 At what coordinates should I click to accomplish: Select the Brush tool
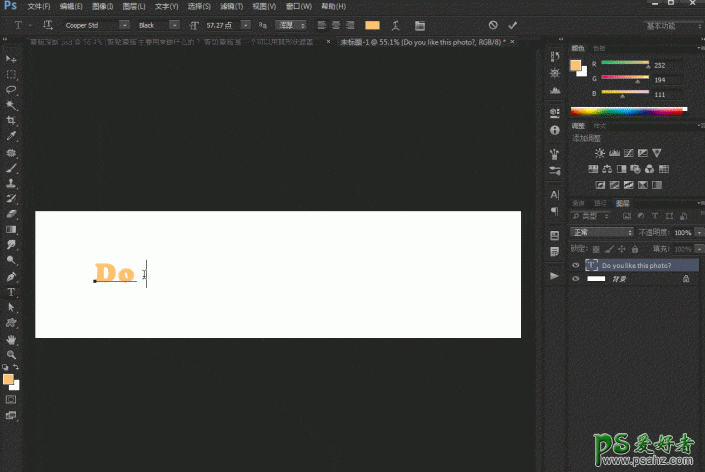pyautogui.click(x=11, y=168)
